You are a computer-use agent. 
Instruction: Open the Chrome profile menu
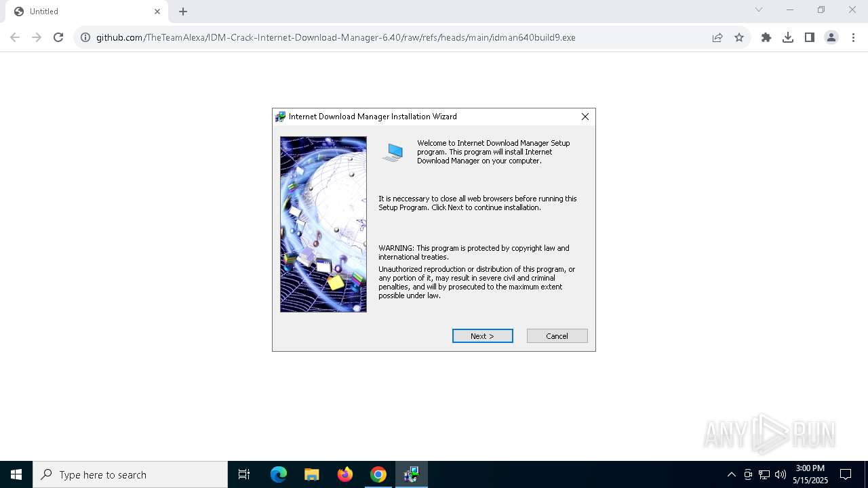pos(831,37)
